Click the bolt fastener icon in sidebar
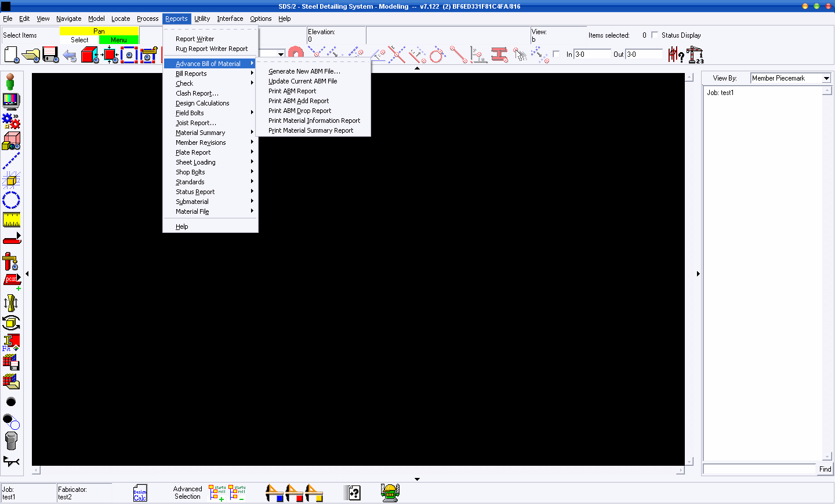 point(11,441)
